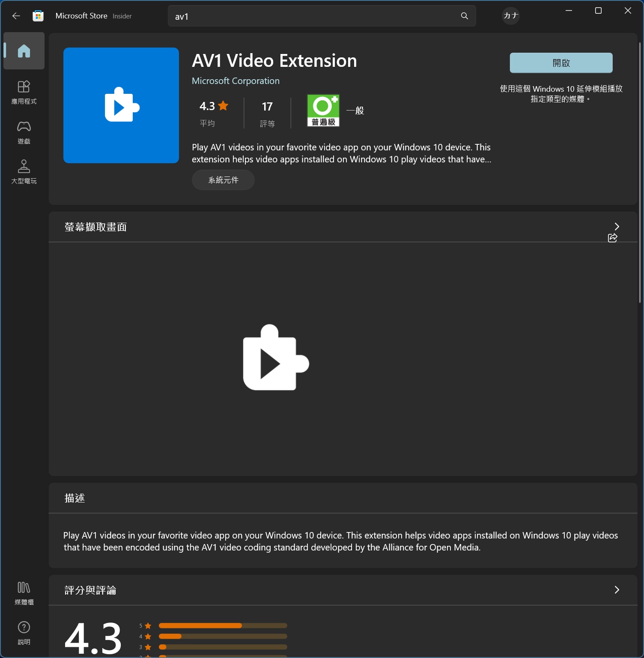Click the 4-star rating bar
644x658 pixels.
pos(223,637)
